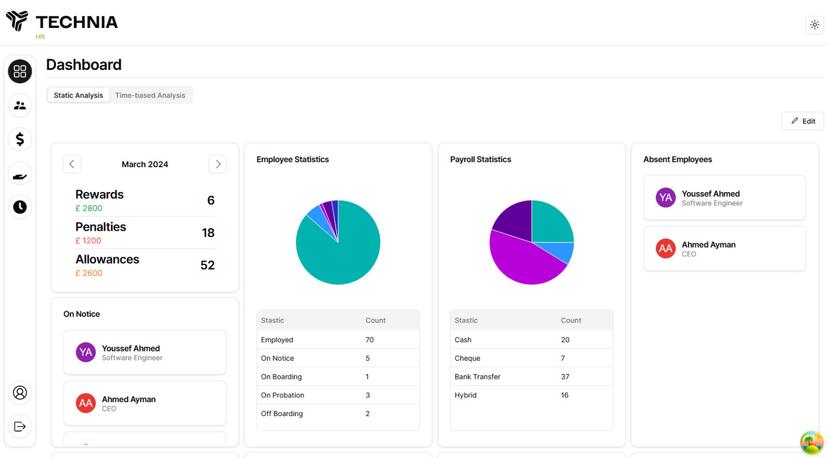Switch to the Static Analysis tab

point(78,95)
